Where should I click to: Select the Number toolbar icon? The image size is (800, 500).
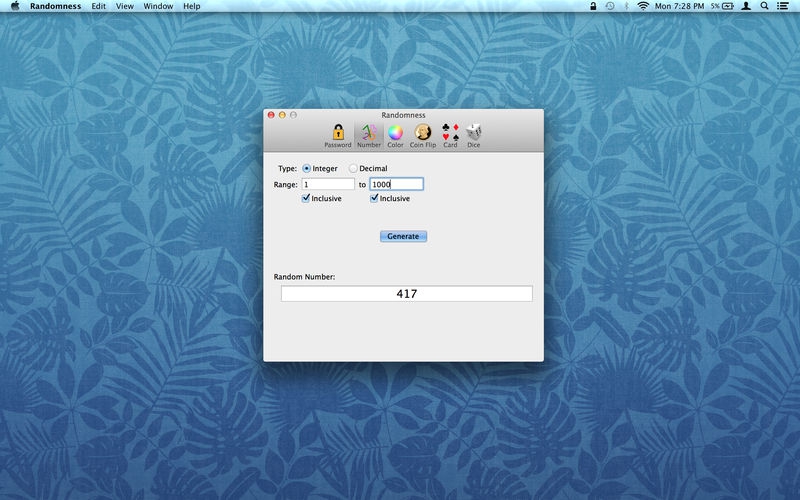pos(369,136)
